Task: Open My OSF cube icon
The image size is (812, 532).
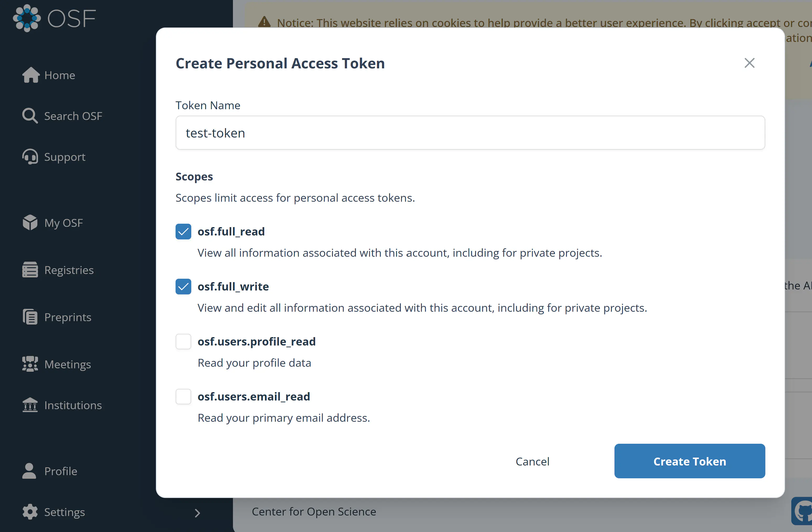Action: [x=30, y=223]
